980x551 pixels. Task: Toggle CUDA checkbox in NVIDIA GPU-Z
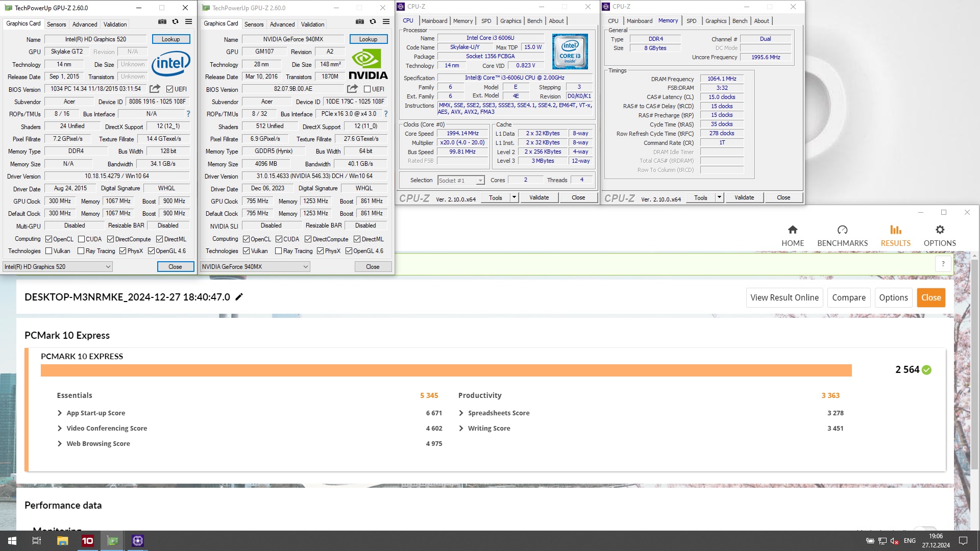tap(279, 239)
